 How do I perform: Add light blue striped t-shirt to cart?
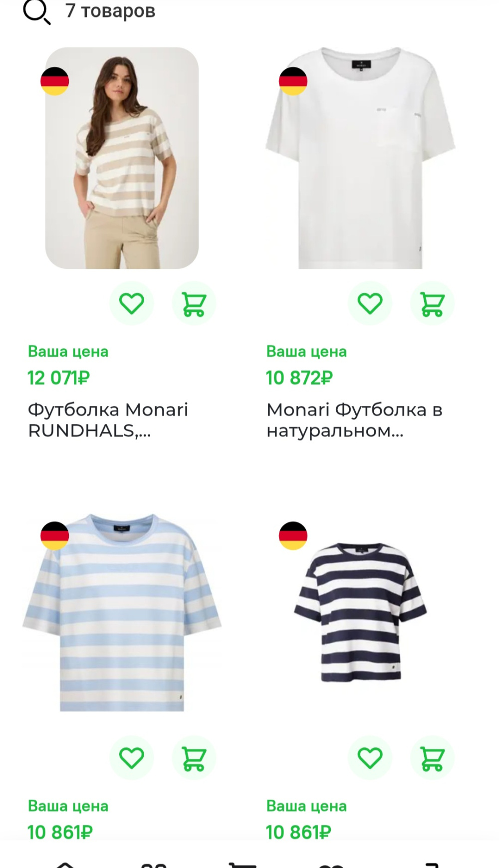[x=194, y=758]
